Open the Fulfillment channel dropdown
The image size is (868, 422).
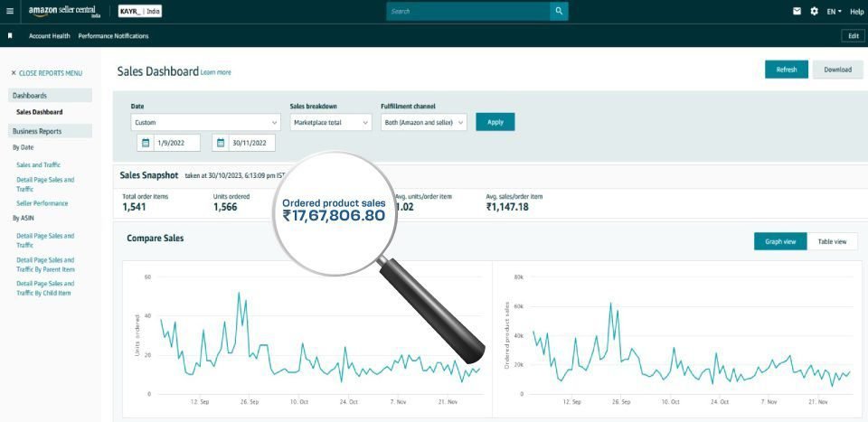click(x=424, y=122)
